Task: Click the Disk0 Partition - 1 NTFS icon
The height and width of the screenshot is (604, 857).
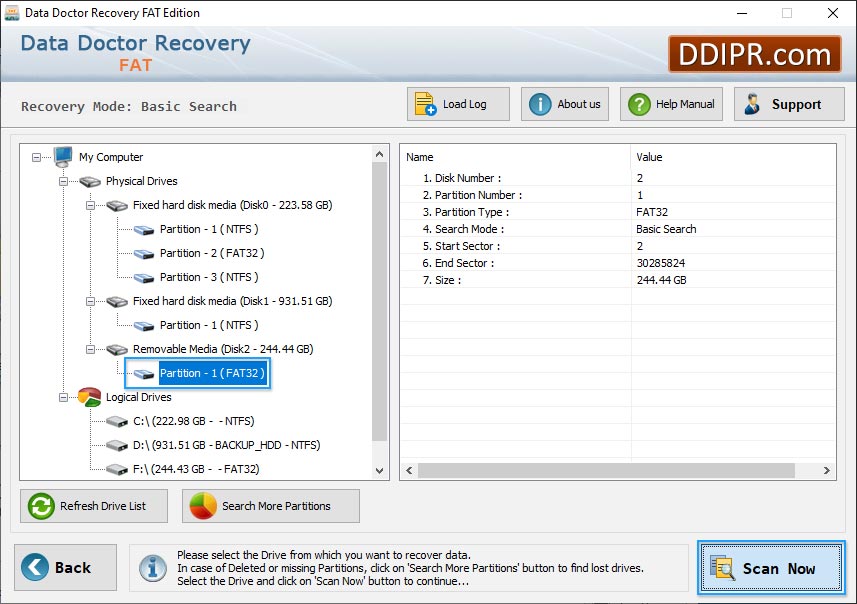Action: [x=144, y=230]
